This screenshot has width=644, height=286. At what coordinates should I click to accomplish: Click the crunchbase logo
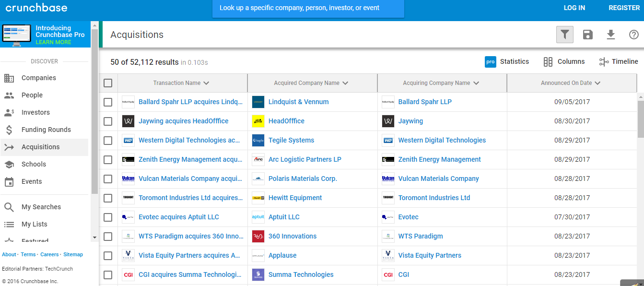[x=36, y=8]
